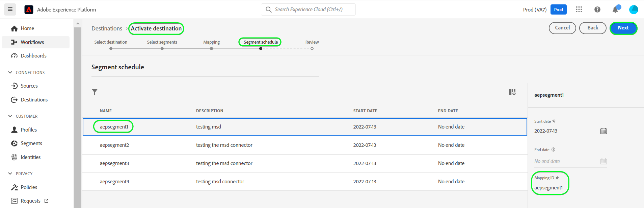This screenshot has width=644, height=208.
Task: Open the app switcher grid
Action: click(579, 9)
